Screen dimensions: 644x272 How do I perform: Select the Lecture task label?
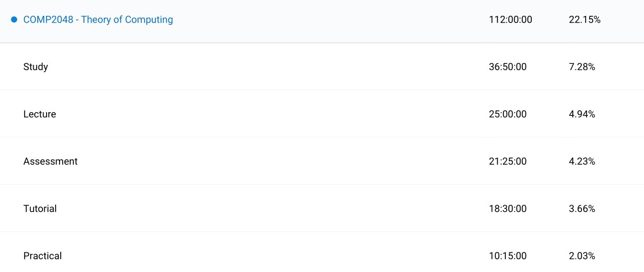pyautogui.click(x=40, y=114)
